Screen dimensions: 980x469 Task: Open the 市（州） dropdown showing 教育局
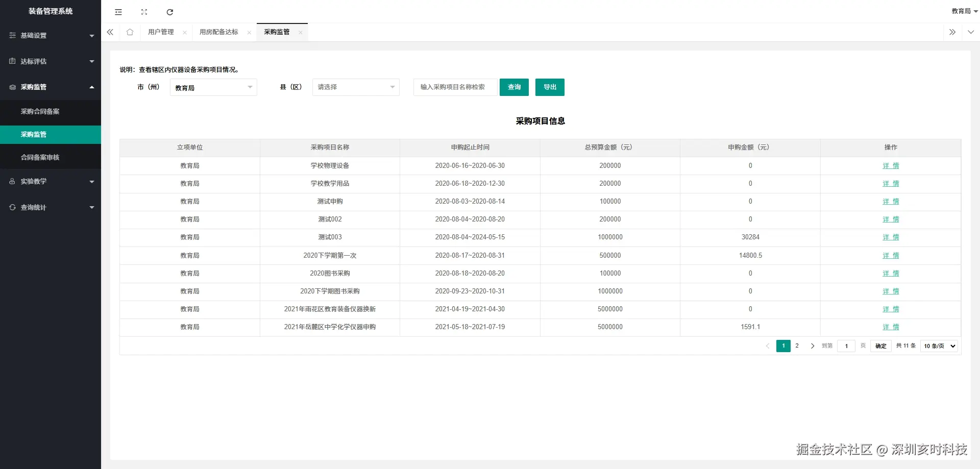pyautogui.click(x=213, y=87)
